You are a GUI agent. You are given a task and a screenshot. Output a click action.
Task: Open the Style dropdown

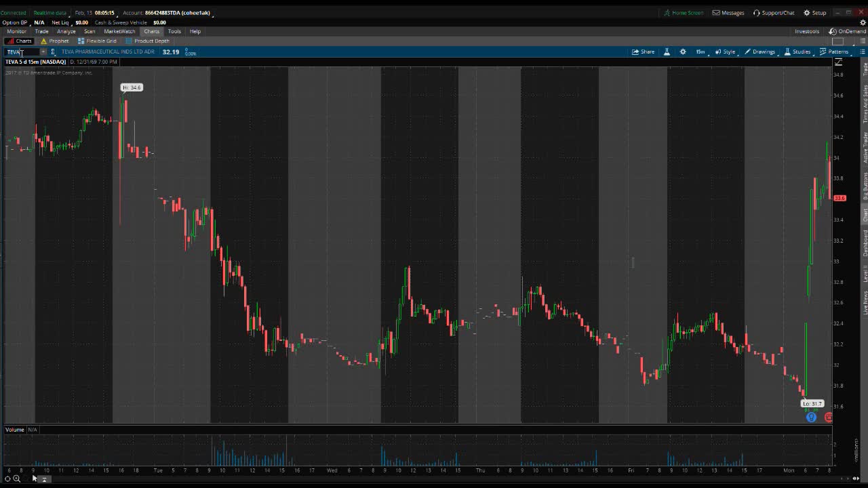pyautogui.click(x=725, y=52)
